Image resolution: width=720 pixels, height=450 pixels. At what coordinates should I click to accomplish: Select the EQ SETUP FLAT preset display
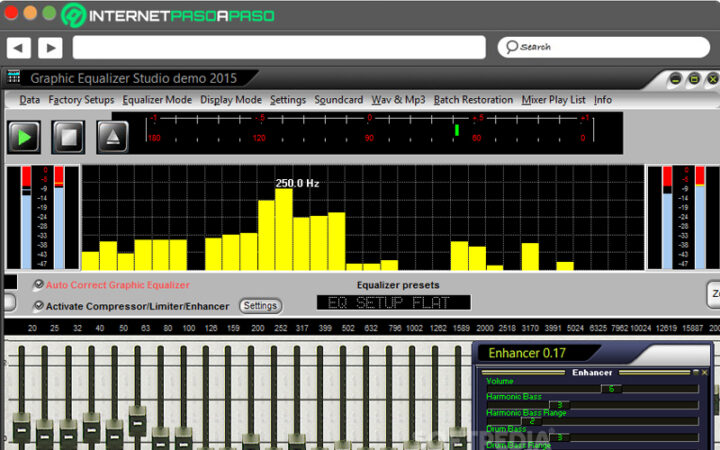click(393, 302)
